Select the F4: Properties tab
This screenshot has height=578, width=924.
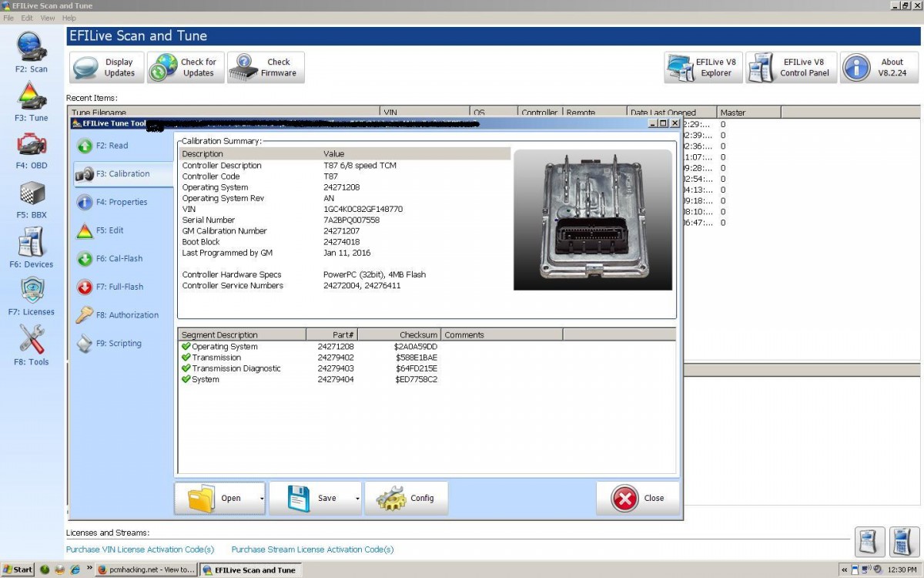click(123, 202)
